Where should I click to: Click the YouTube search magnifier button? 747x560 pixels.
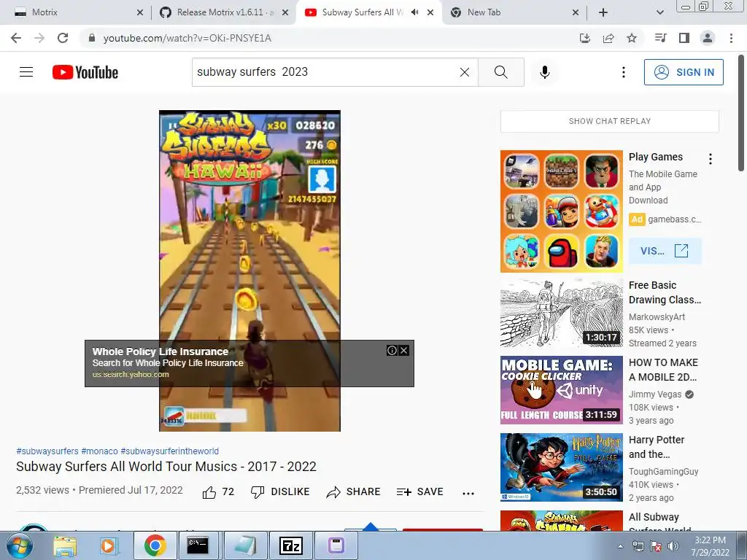tap(500, 72)
